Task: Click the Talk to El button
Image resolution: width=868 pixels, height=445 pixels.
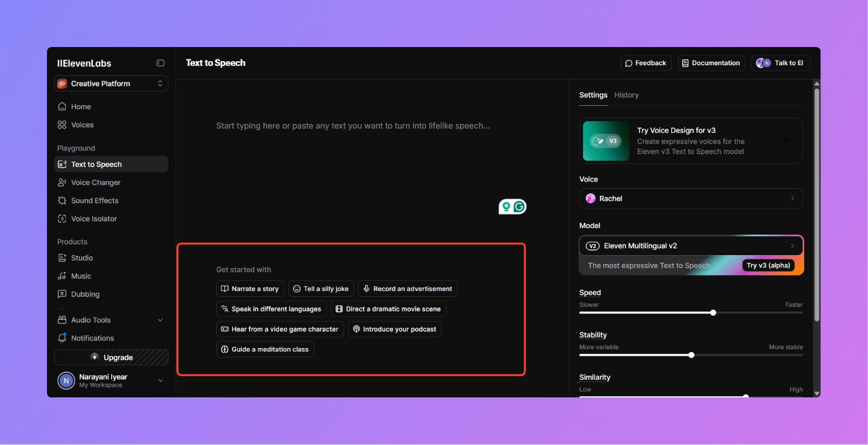Action: [x=780, y=63]
